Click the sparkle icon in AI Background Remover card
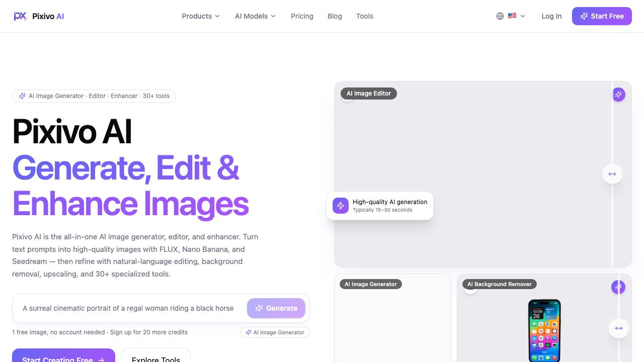 tap(618, 287)
